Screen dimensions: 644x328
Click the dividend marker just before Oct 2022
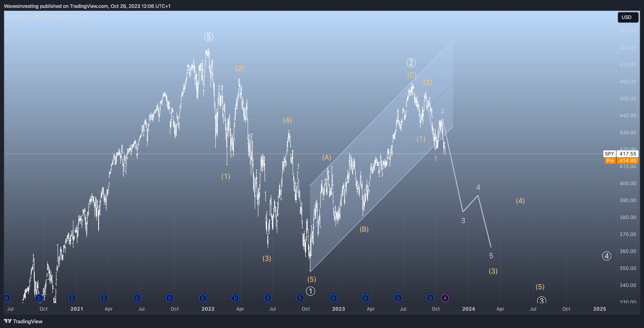301,298
